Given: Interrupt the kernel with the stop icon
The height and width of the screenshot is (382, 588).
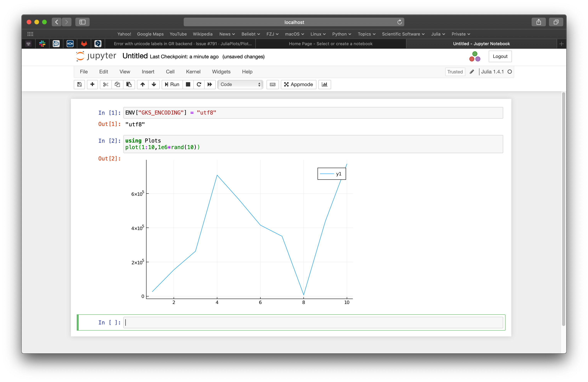Looking at the screenshot, I should tap(188, 84).
